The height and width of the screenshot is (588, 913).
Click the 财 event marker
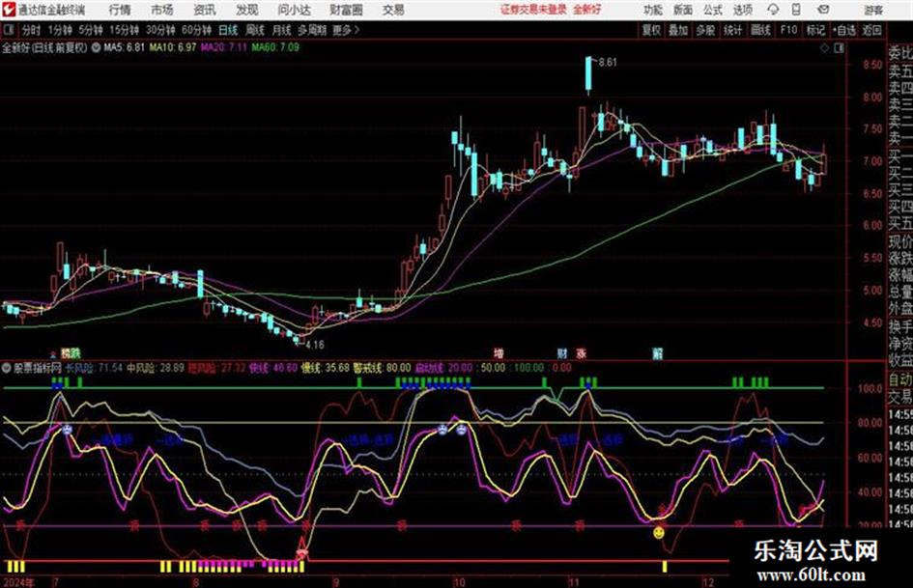(x=562, y=353)
